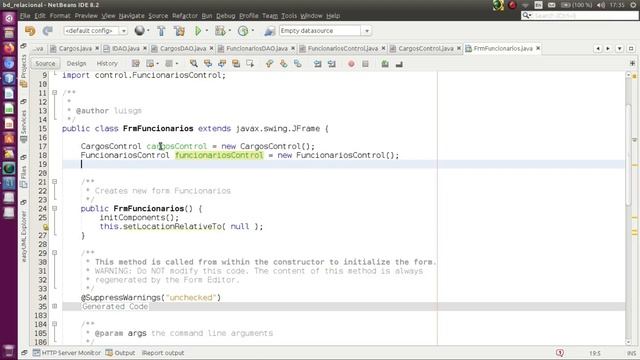Open the Refactor menu
This screenshot has height=360, width=640.
pos(184,16)
